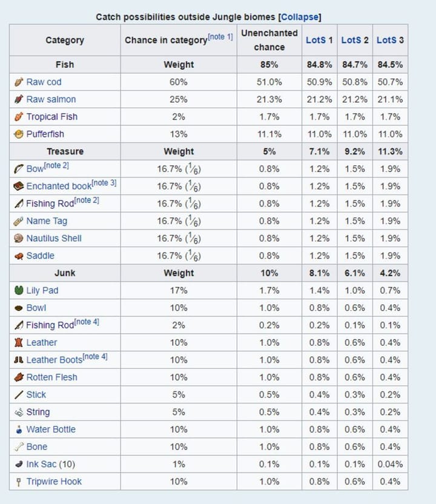The width and height of the screenshot is (436, 504).
Task: Follow the Leather Boots link
Action: 53,360
